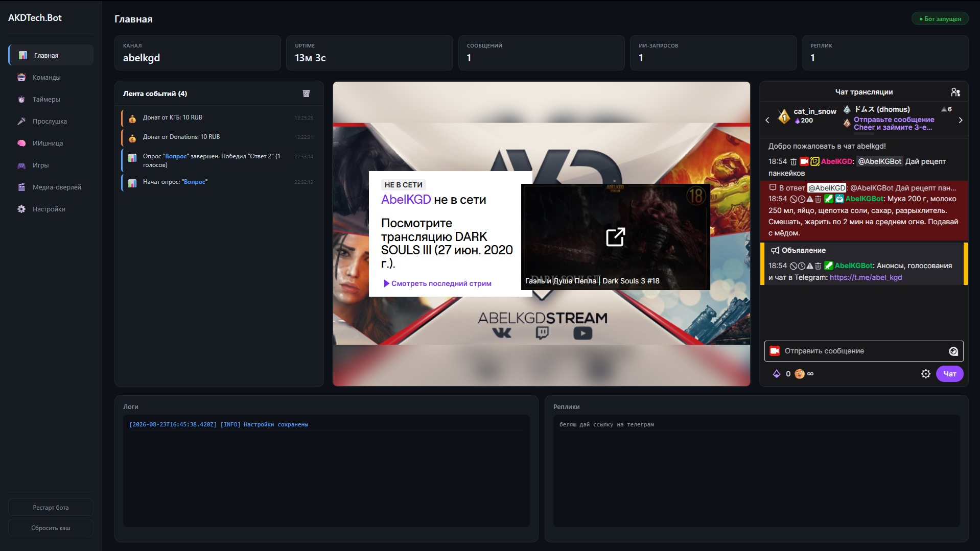Click the @AbelKGBot mention in the recipe request
This screenshot has width=980, height=551.
click(879, 161)
